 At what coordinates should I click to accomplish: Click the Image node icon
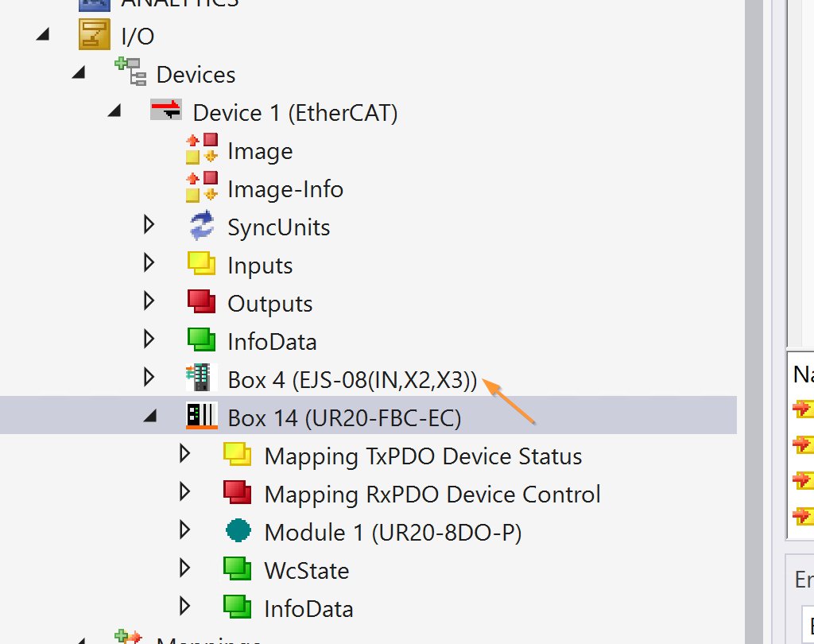pyautogui.click(x=202, y=150)
